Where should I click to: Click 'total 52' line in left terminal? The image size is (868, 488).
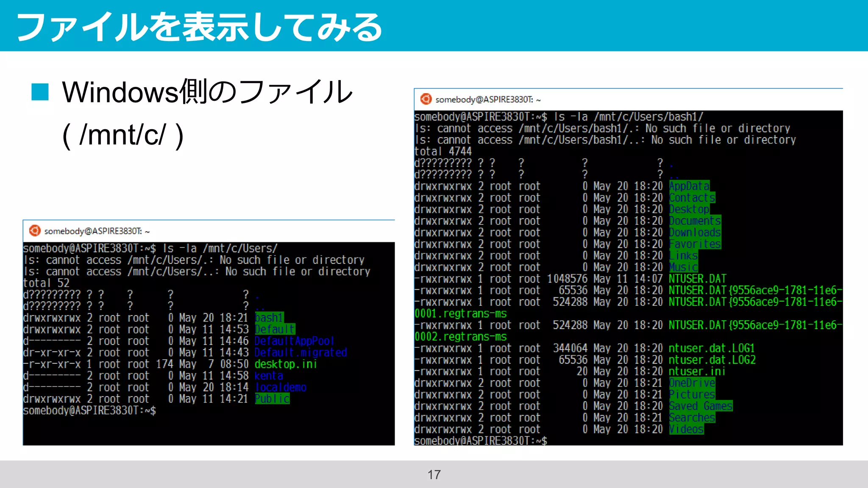click(46, 283)
